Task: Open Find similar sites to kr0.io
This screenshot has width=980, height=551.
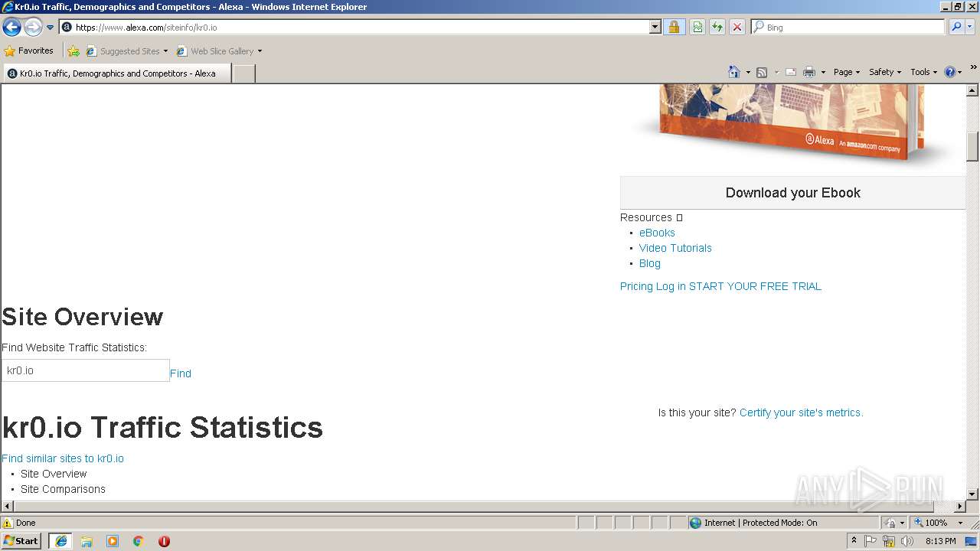Action: pyautogui.click(x=63, y=458)
